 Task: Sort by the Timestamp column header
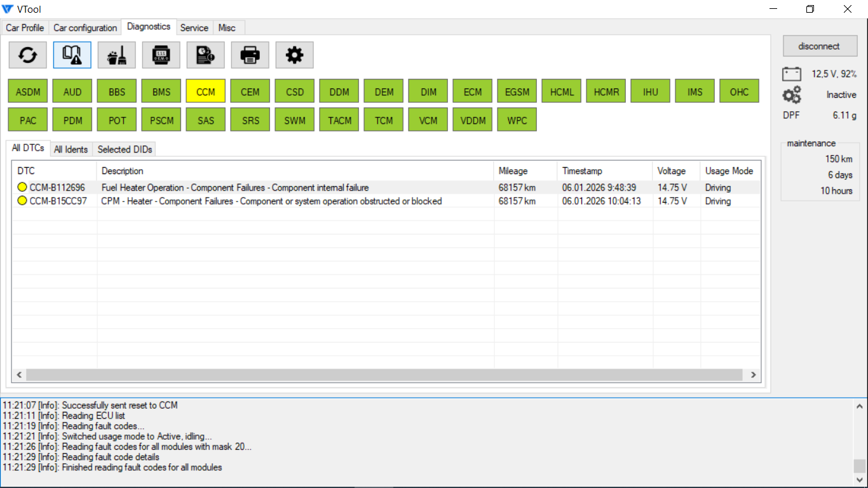[582, 171]
